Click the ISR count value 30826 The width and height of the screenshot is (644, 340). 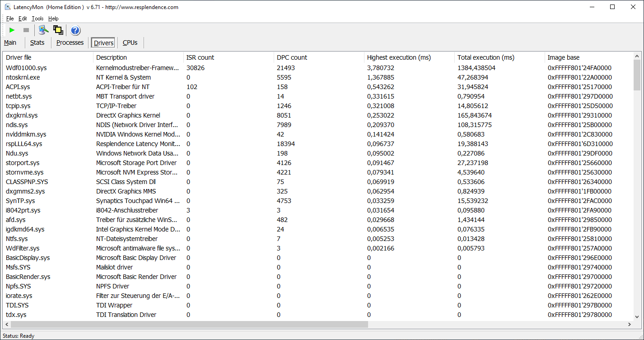pos(195,68)
